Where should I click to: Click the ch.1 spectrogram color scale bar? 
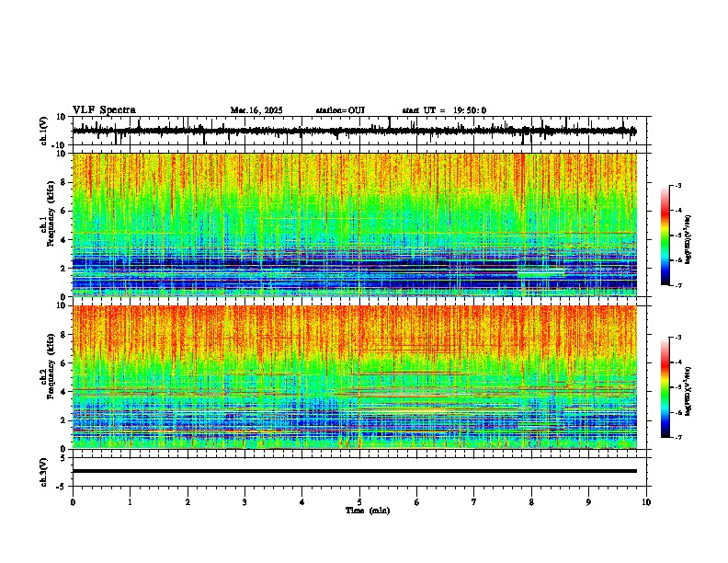pyautogui.click(x=665, y=236)
